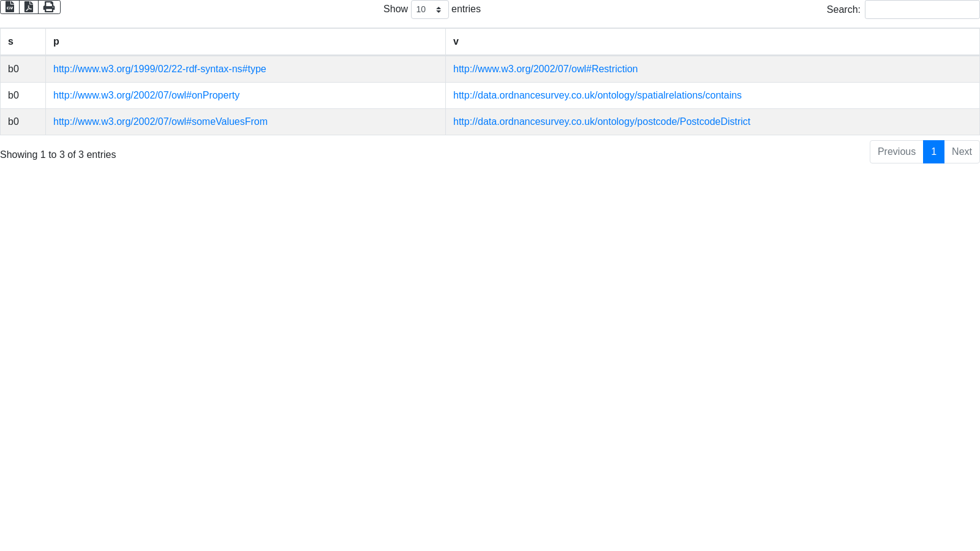Open the Show entries count dropdown
The image size is (980, 551).
[429, 10]
